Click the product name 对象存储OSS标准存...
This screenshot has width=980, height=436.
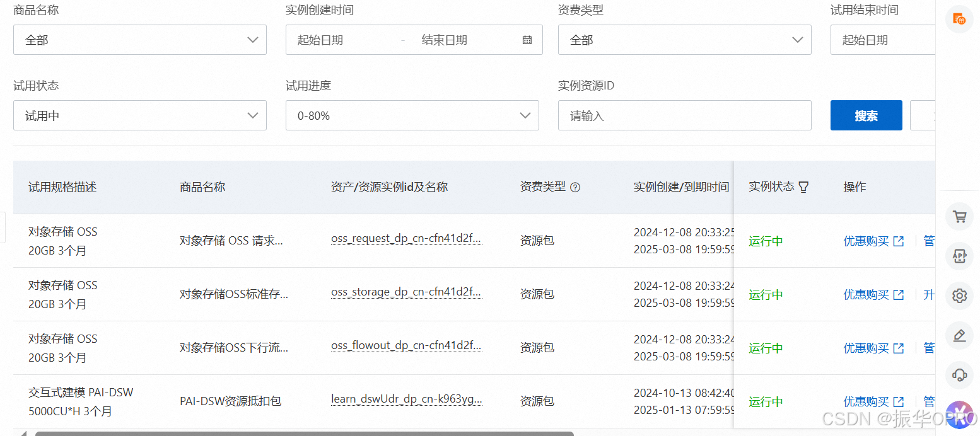click(x=234, y=295)
